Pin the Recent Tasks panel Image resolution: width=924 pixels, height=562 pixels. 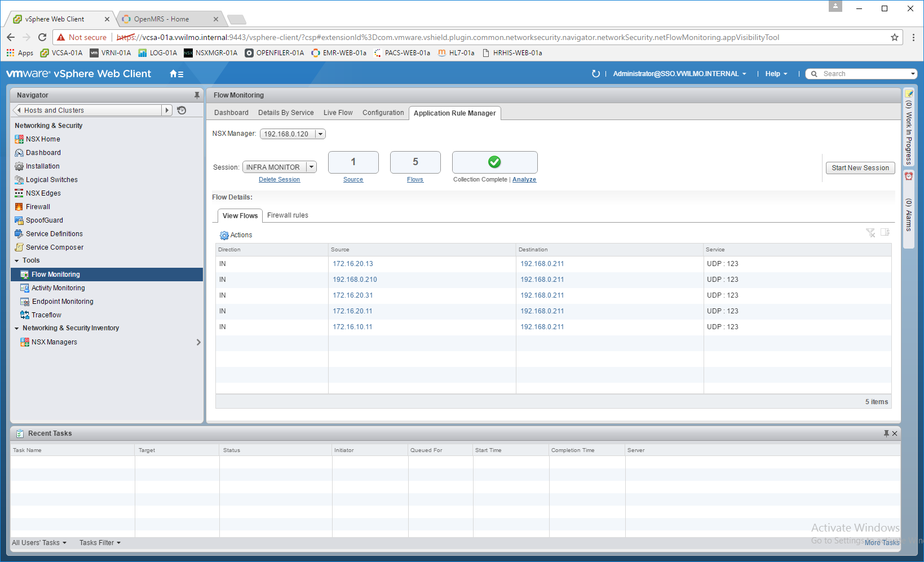(x=886, y=433)
